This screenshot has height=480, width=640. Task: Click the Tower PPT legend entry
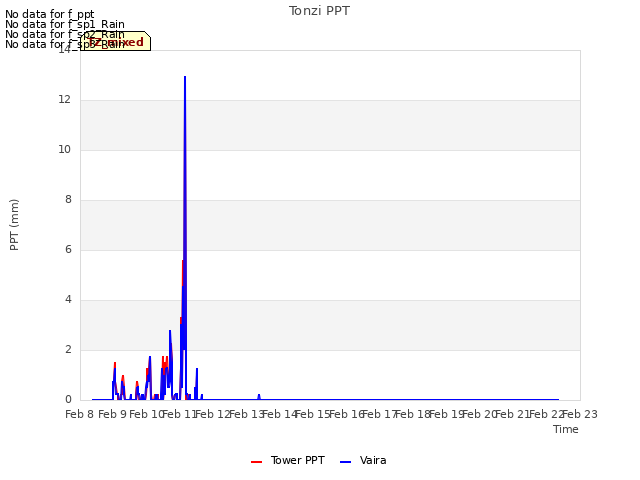(x=288, y=460)
